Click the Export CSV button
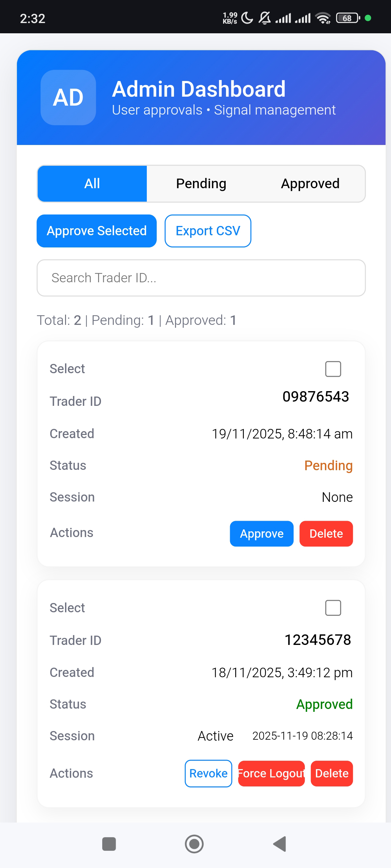 208,231
